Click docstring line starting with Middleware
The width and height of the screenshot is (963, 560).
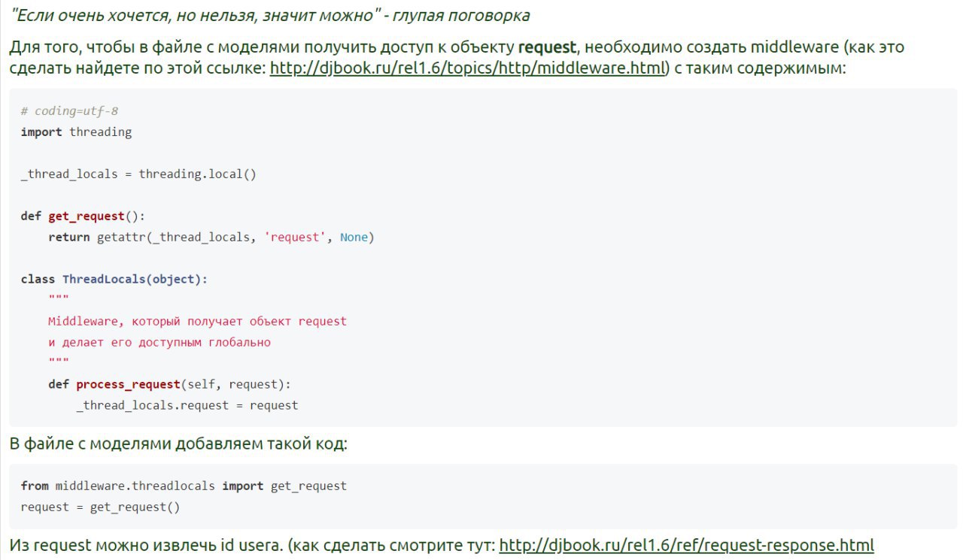point(197,322)
